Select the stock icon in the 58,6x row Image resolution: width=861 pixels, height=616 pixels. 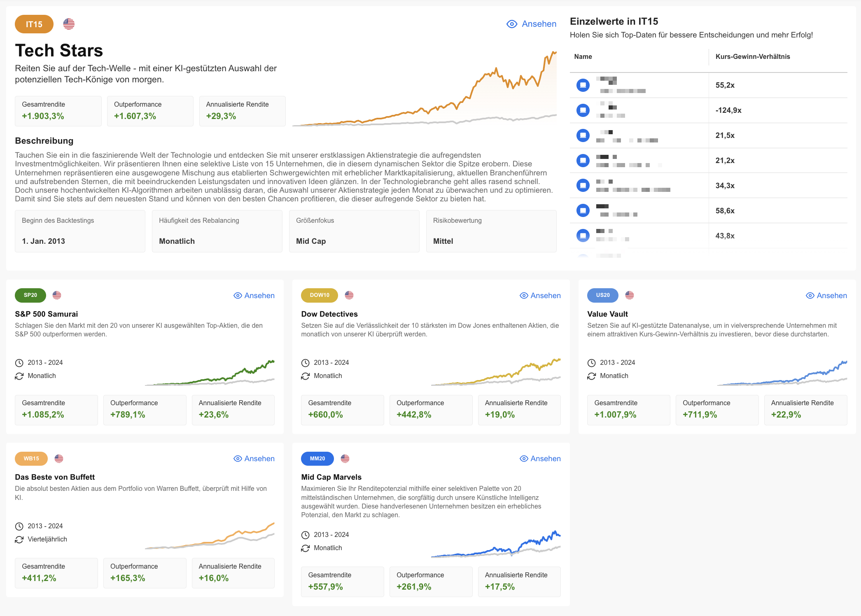click(583, 211)
